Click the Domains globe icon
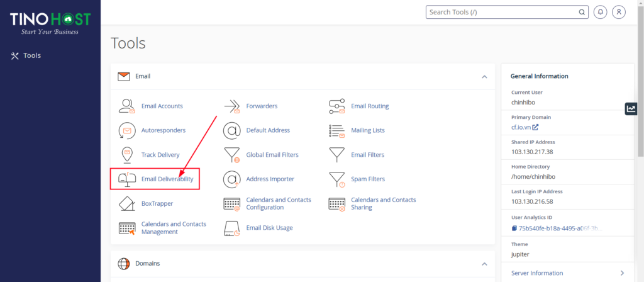 pos(124,264)
